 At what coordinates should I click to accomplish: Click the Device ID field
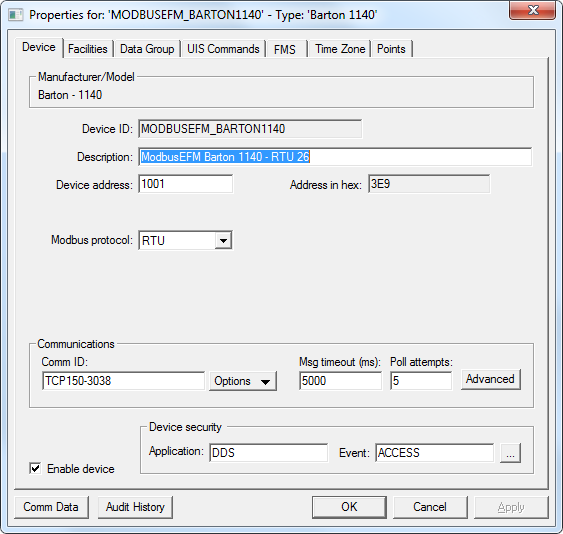(x=250, y=129)
